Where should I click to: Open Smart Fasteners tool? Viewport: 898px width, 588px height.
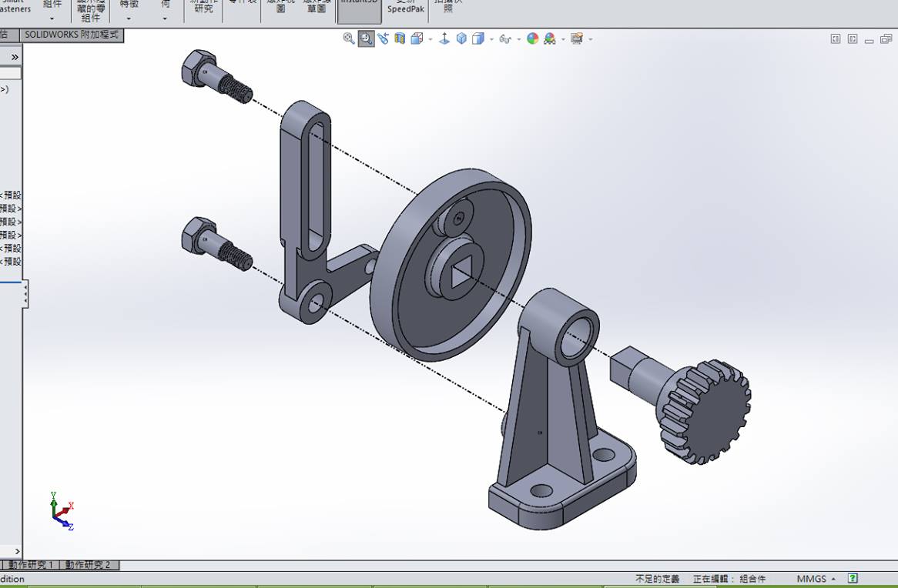(15, 7)
